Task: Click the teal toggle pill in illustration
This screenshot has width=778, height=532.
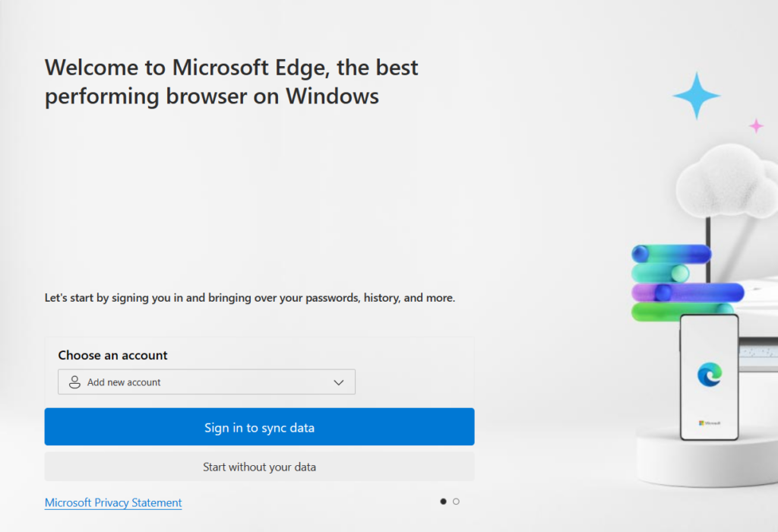Action: [x=659, y=273]
